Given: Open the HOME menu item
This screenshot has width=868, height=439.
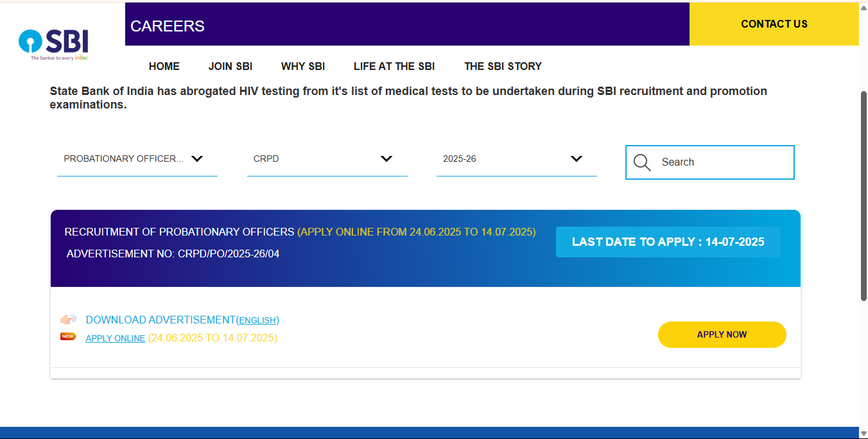Looking at the screenshot, I should click(x=164, y=66).
